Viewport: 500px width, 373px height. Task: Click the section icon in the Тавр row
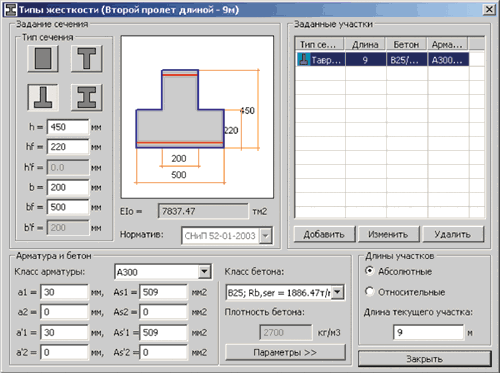coord(304,60)
